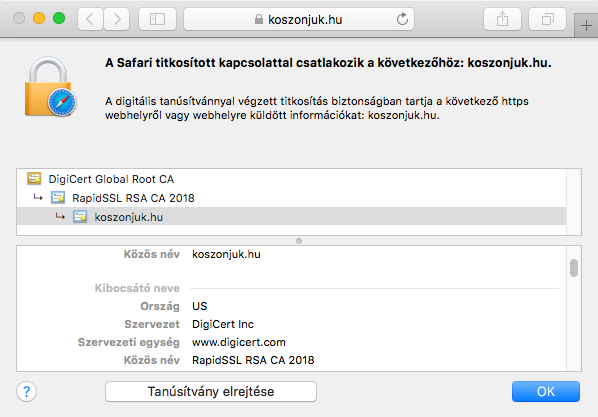This screenshot has height=417, width=598.
Task: Go forward with the Safari forward arrow
Action: point(117,19)
